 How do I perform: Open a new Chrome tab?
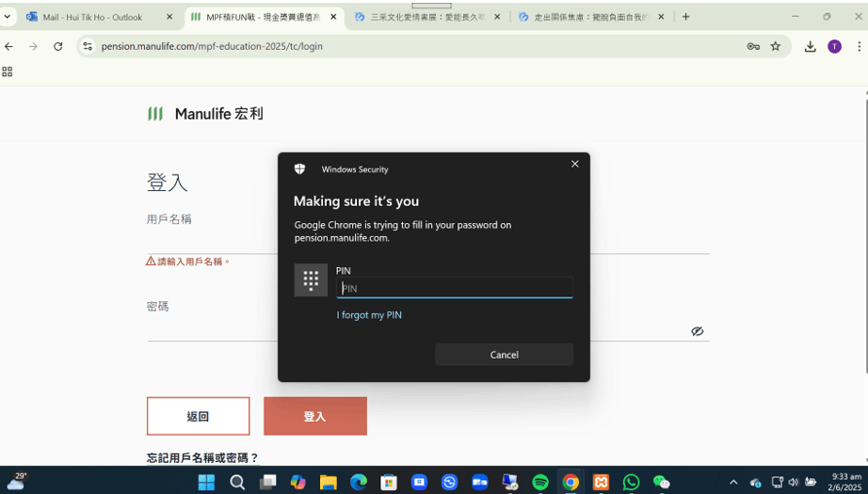click(686, 17)
